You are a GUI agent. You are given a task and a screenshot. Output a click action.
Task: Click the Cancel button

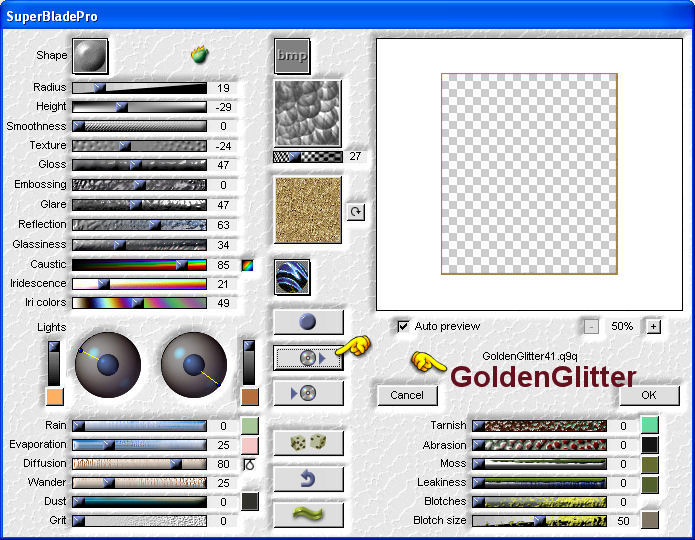click(407, 395)
